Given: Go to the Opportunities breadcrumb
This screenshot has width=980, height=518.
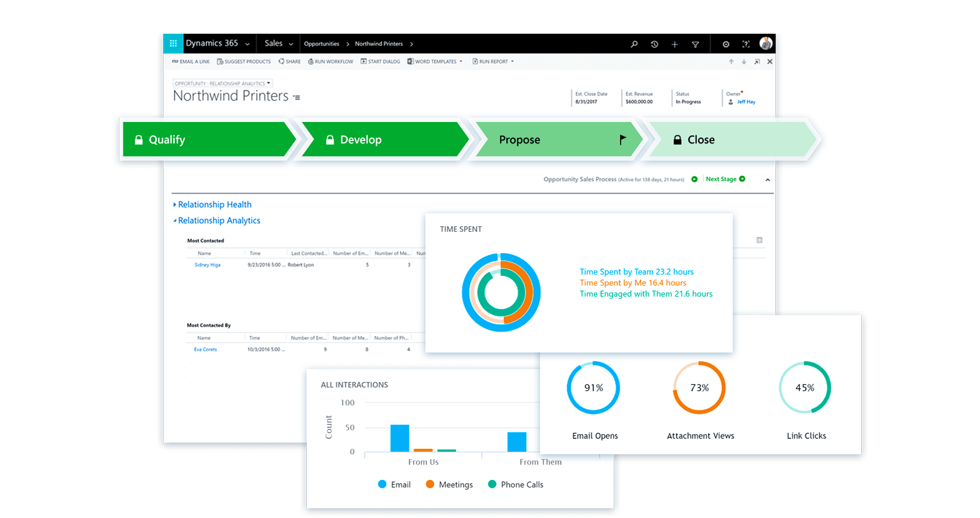Looking at the screenshot, I should [322, 44].
